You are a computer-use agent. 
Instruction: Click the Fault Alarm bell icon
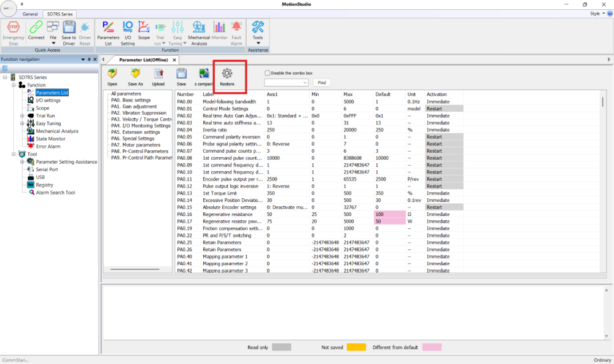coord(236,26)
